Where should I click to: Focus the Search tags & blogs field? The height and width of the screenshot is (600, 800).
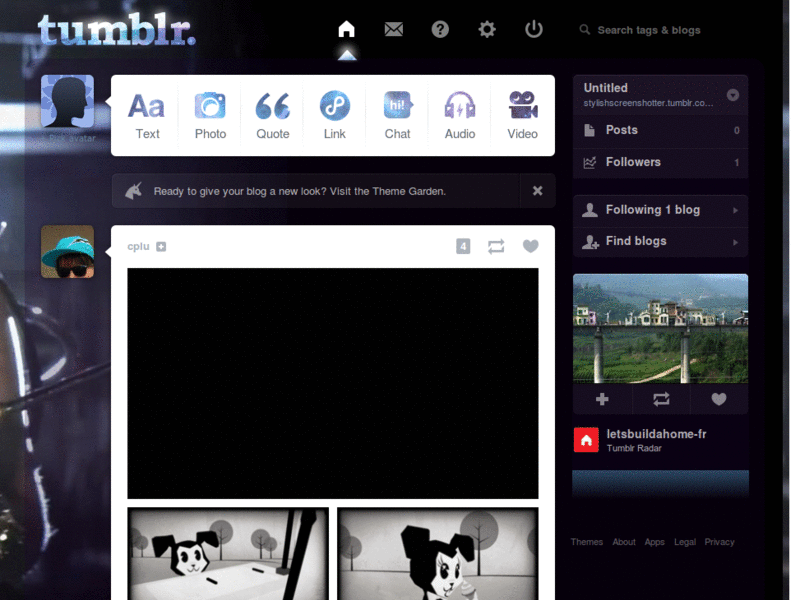tap(648, 30)
